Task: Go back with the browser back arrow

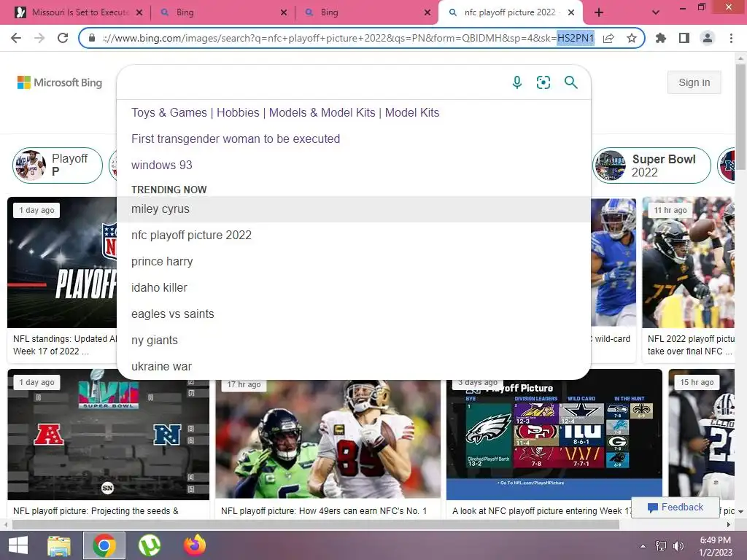Action: [16, 38]
